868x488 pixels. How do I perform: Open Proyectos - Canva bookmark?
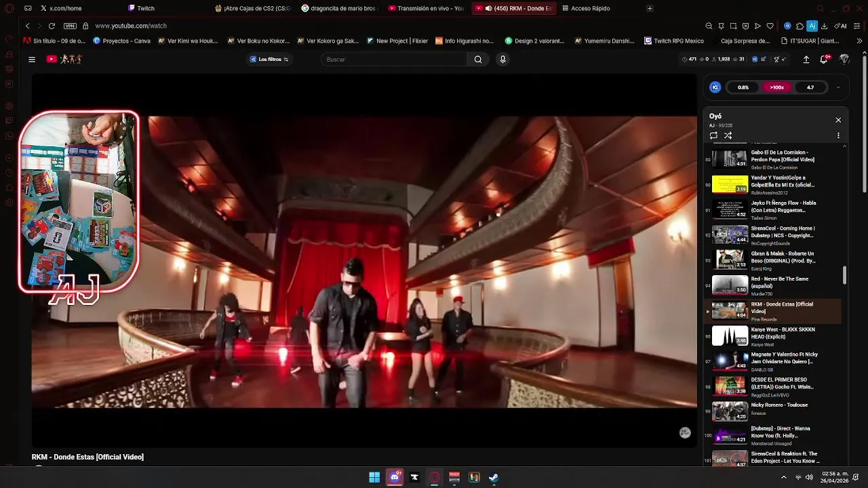point(122,41)
